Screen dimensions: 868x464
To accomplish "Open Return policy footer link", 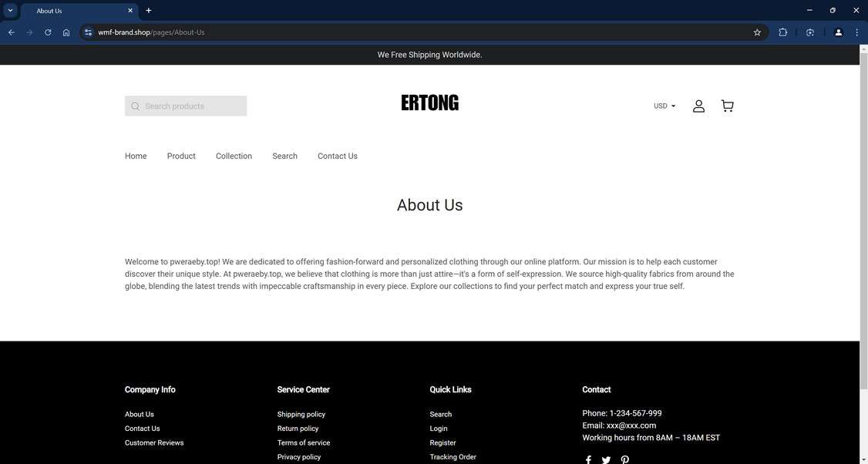I will 298,429.
